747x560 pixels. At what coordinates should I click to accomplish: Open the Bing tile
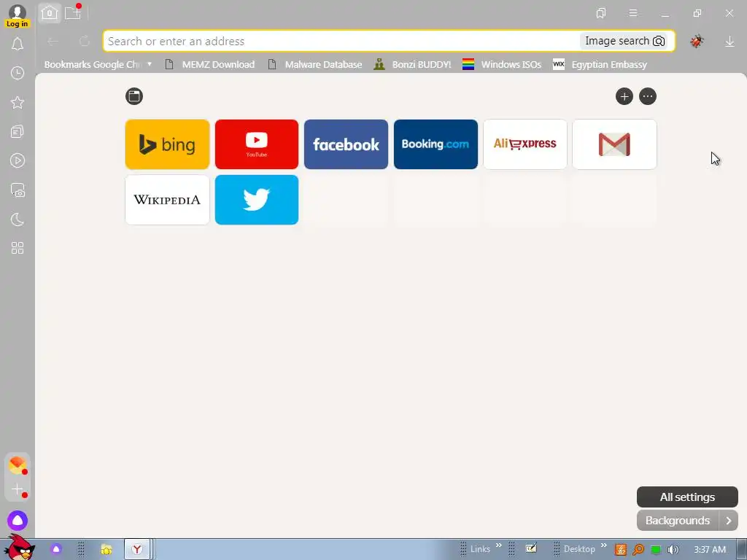[167, 144]
